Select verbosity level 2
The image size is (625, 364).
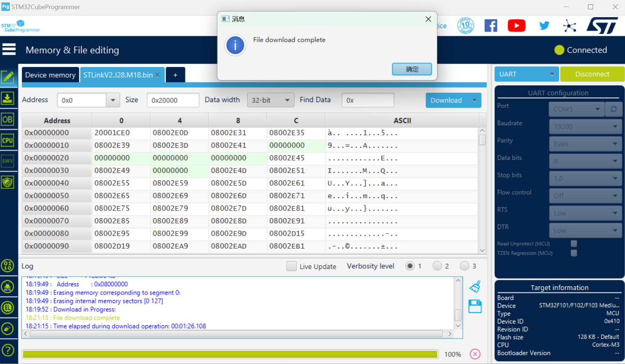pyautogui.click(x=437, y=266)
